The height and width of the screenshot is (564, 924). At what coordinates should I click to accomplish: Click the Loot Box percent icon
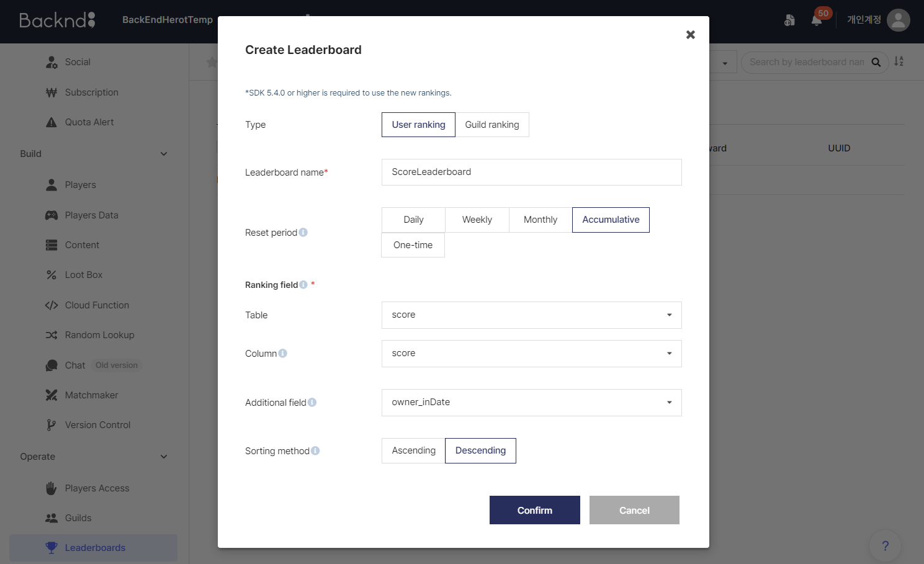[x=52, y=275]
